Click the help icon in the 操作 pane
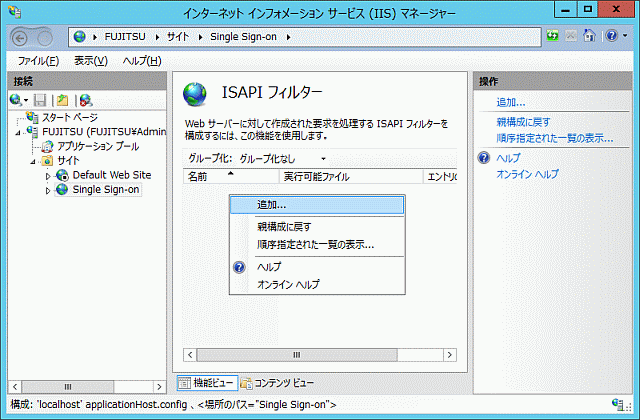 point(484,158)
